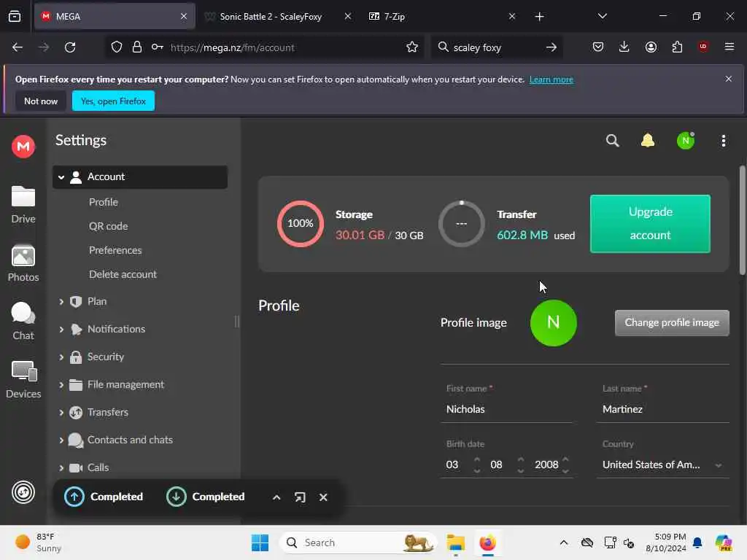Select the Preferences settings item
The image size is (747, 560).
tap(115, 250)
